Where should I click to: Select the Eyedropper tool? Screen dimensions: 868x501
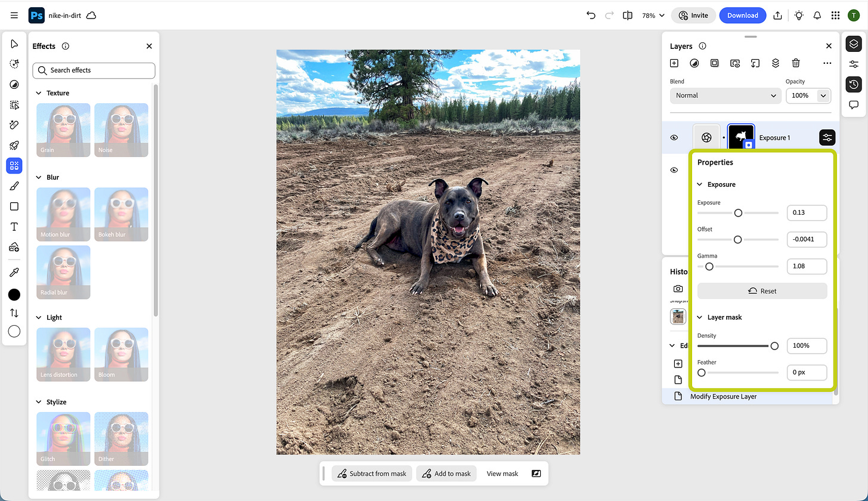coord(14,272)
